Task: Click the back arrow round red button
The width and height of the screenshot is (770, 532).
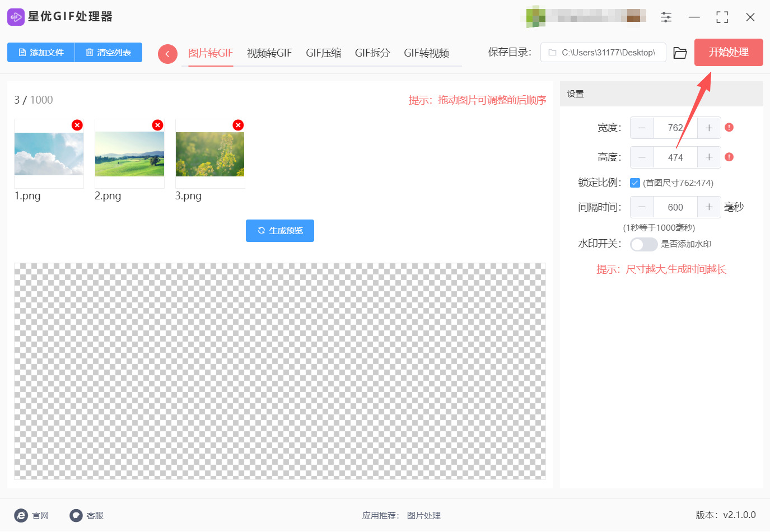Action: [x=167, y=54]
